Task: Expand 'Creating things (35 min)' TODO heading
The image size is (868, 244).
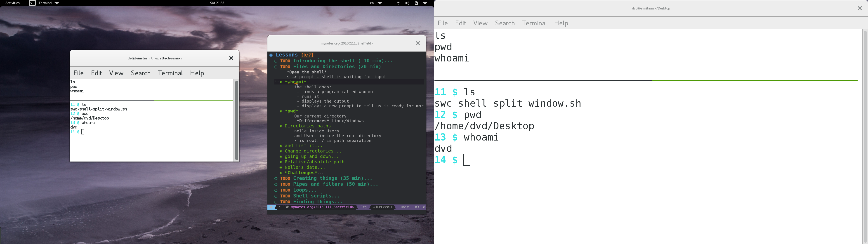Action: (x=333, y=178)
